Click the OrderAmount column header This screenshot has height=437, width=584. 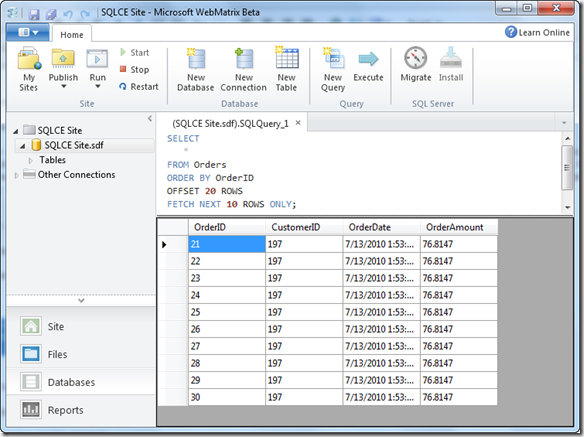click(459, 227)
